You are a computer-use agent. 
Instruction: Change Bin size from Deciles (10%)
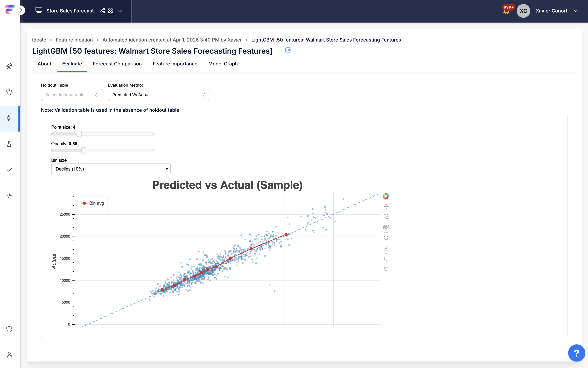coord(111,169)
